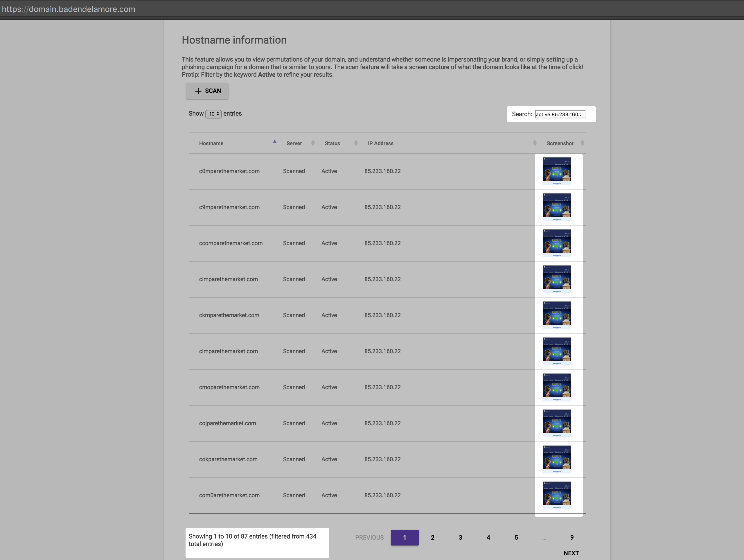Open screenshot thumbnail for cmoparethemarket.com

pos(557,387)
